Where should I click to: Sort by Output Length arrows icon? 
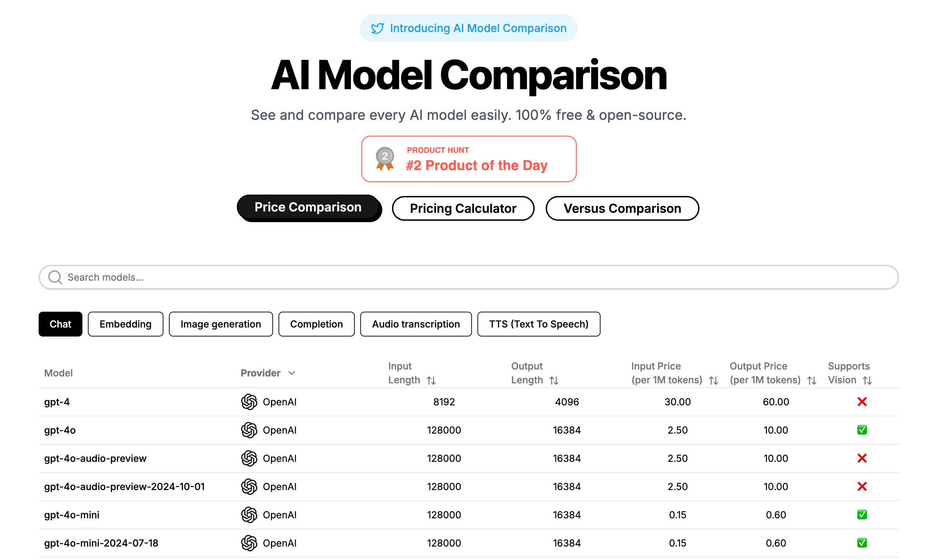(554, 381)
